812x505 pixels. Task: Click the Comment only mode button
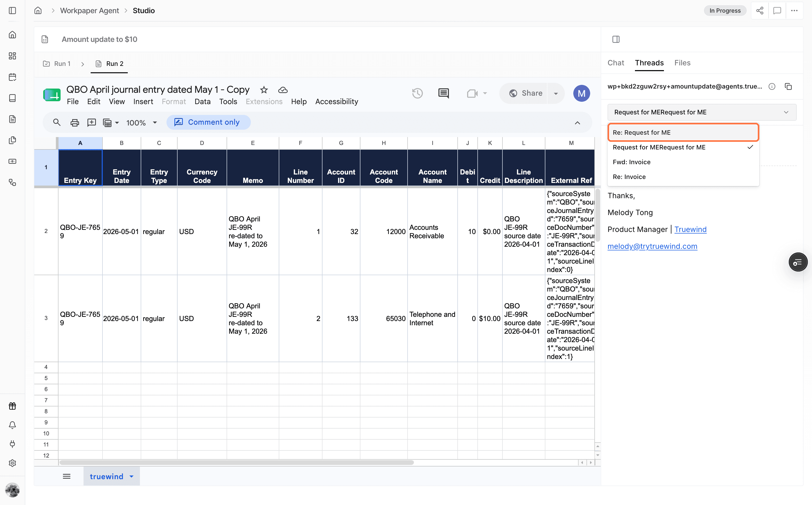(x=208, y=122)
